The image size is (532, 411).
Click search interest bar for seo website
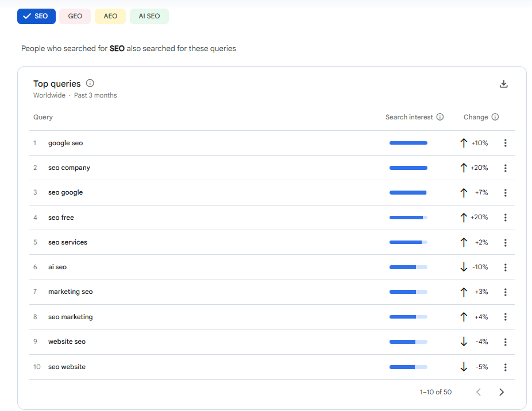[x=408, y=367]
